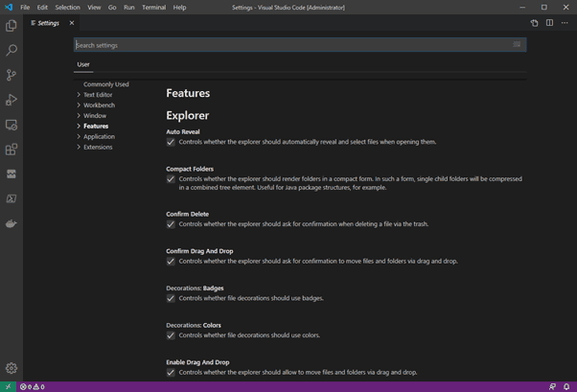Minimize the Visual Studio Code window
This screenshot has height=392, width=577.
pos(522,8)
